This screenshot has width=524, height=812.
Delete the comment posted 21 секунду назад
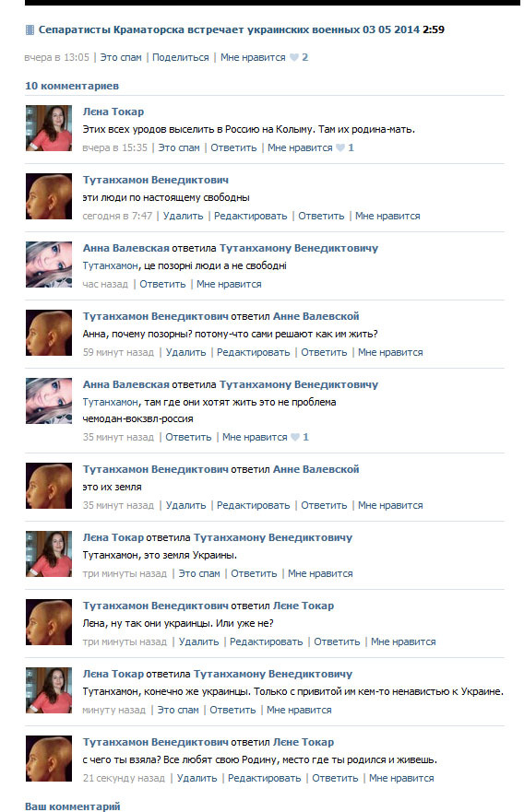[196, 778]
